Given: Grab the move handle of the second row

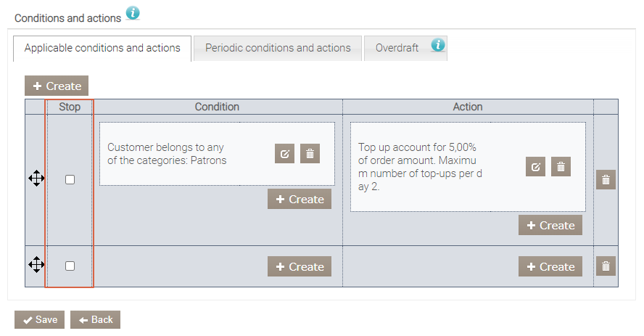Looking at the screenshot, I should tap(36, 265).
